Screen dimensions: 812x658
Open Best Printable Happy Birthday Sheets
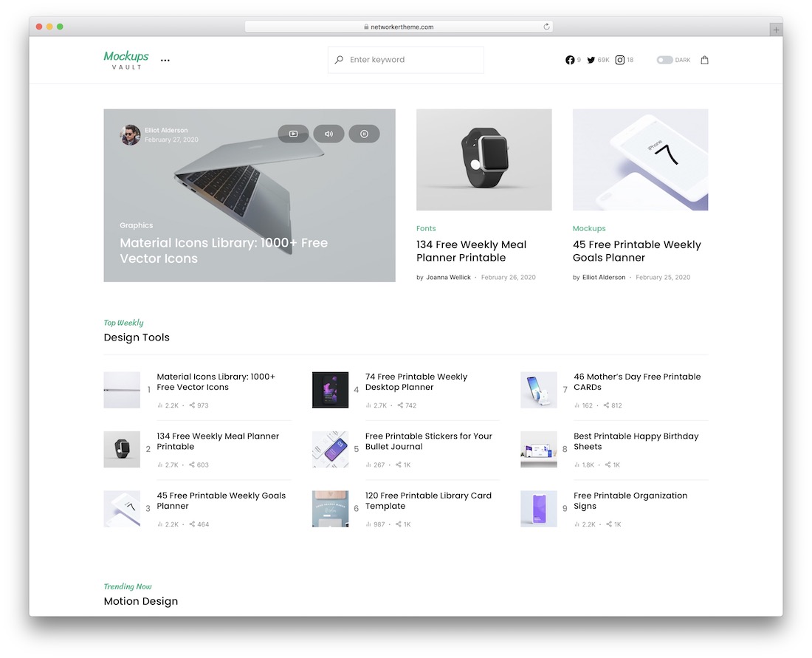(636, 442)
